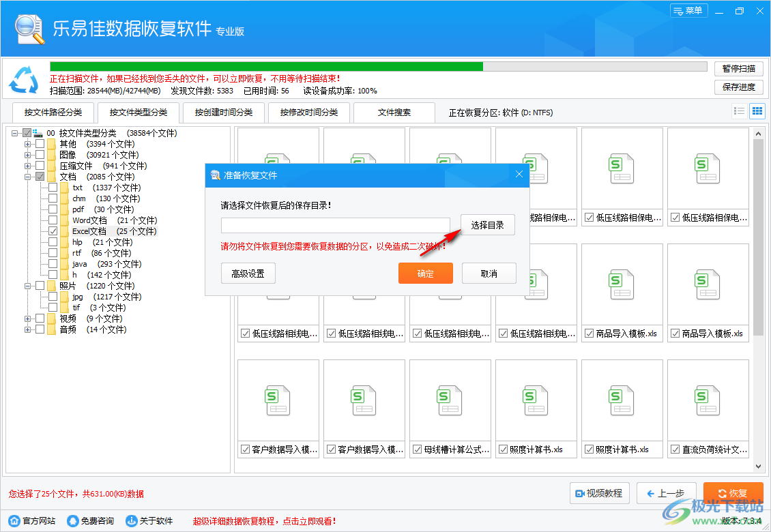Click the grid view icon near top right

757,110
